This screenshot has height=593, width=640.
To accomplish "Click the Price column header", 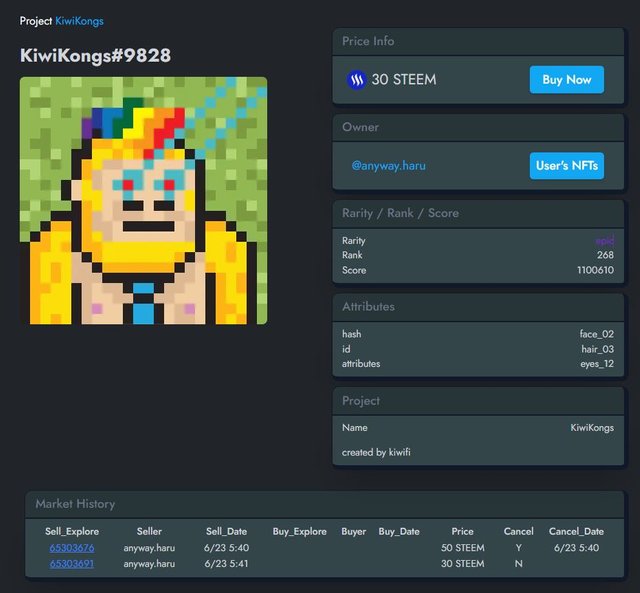I will pyautogui.click(x=462, y=531).
